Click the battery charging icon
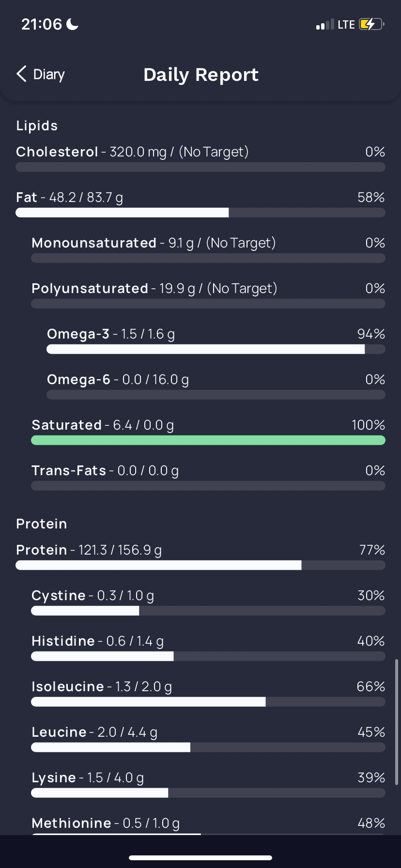This screenshot has height=868, width=401. 371,24
